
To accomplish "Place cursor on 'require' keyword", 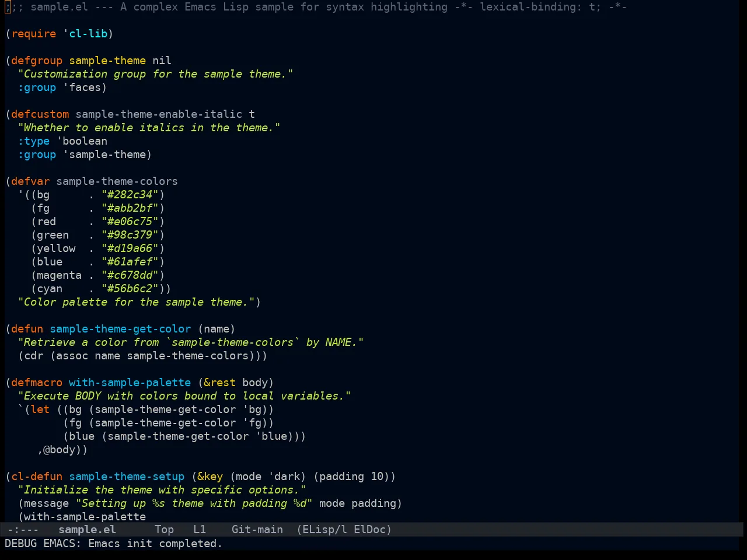I will click(34, 34).
